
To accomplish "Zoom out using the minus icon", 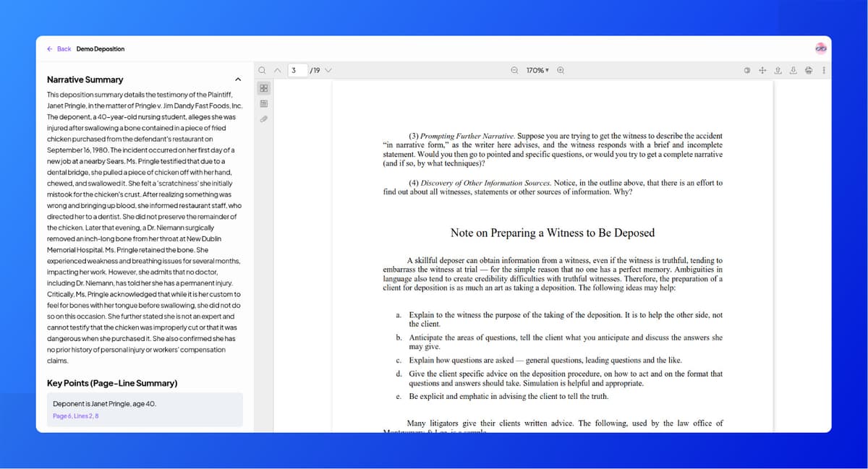I will (x=514, y=70).
